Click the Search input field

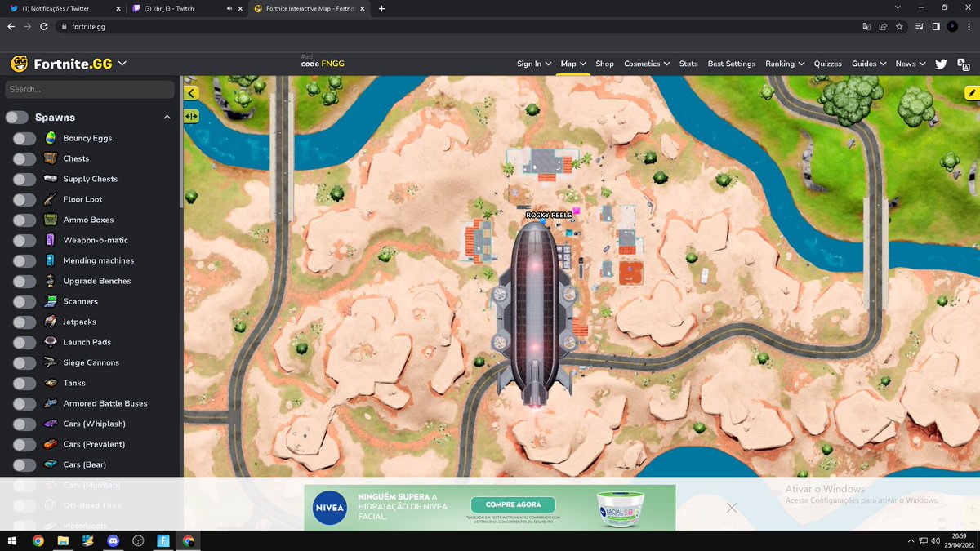coord(90,89)
